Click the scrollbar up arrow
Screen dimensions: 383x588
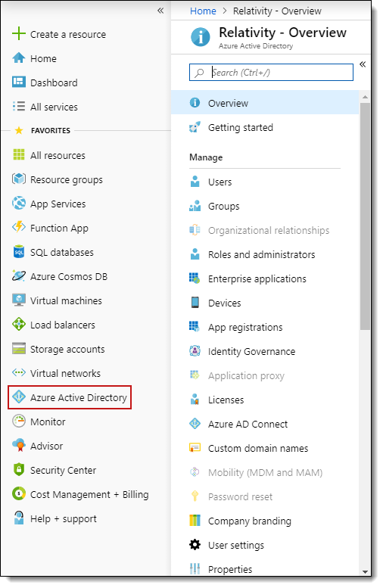tap(365, 97)
